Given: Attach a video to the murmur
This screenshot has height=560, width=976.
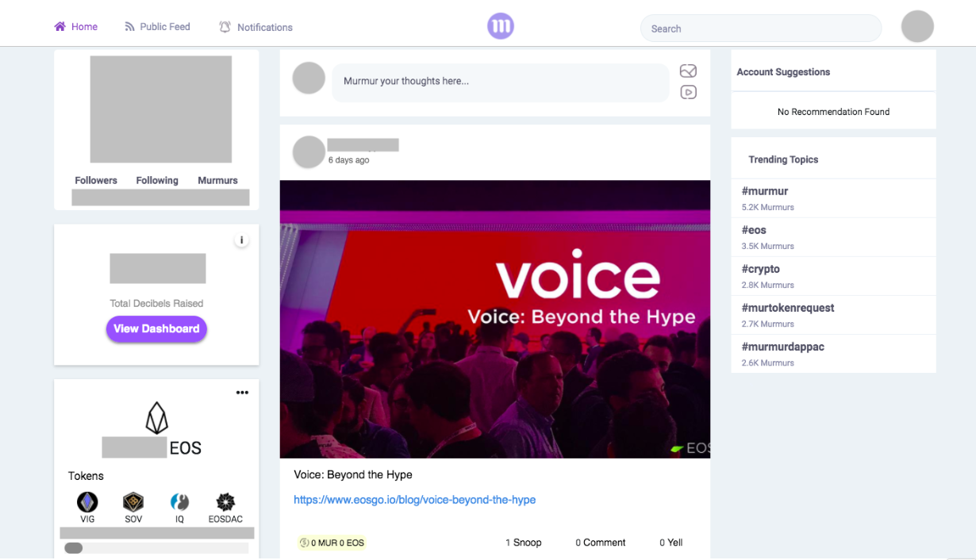Looking at the screenshot, I should click(688, 92).
